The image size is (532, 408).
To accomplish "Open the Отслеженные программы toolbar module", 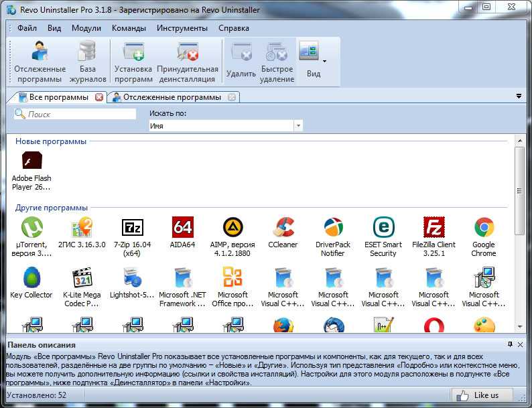I will [40, 62].
